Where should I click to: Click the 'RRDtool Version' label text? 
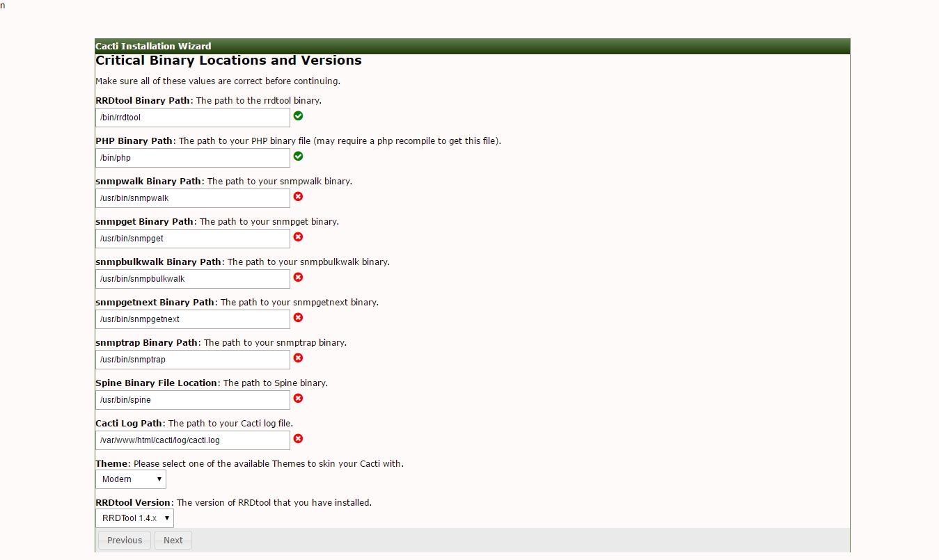click(133, 502)
